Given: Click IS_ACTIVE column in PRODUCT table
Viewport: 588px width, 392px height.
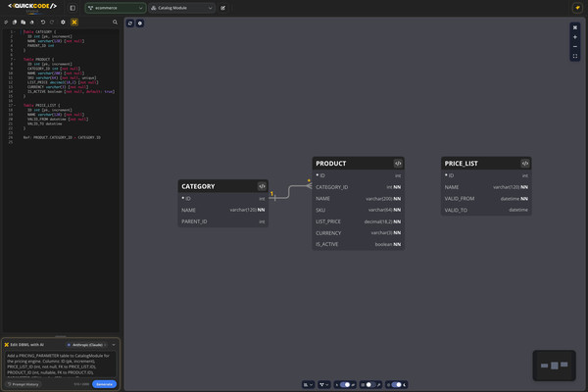Looking at the screenshot, I should coord(358,244).
